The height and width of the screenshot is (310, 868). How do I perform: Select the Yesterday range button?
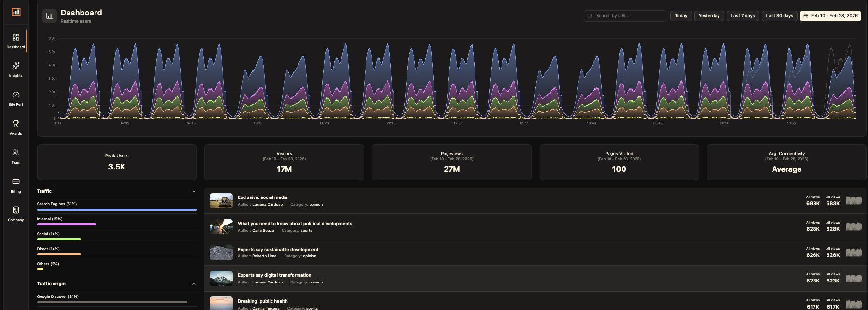(x=709, y=16)
